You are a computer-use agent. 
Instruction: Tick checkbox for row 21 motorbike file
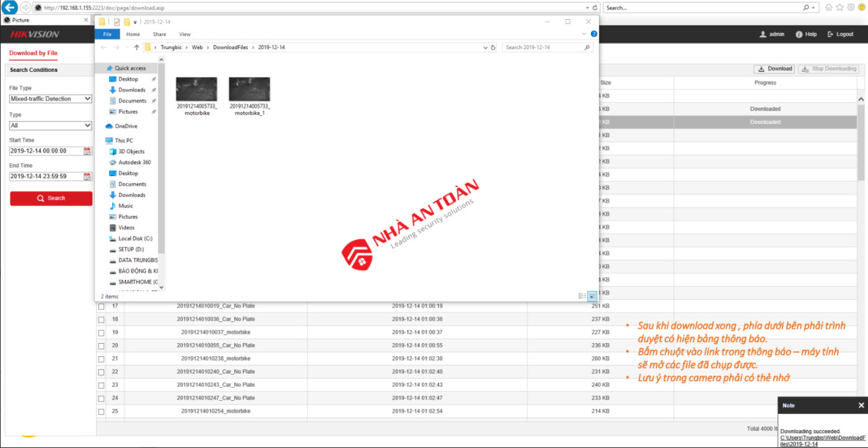101,359
